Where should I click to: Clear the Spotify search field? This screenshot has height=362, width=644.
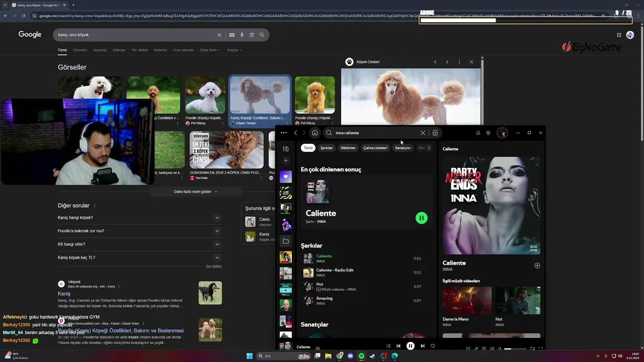coord(423,133)
